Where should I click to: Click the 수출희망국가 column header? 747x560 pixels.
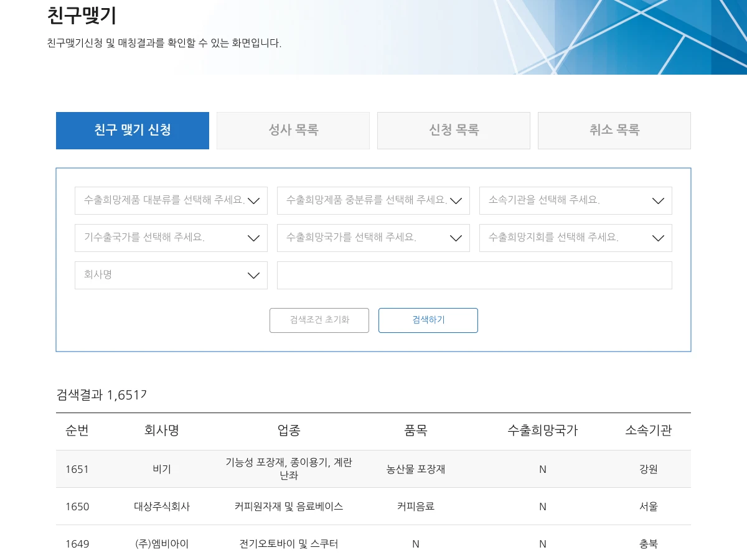coord(542,431)
